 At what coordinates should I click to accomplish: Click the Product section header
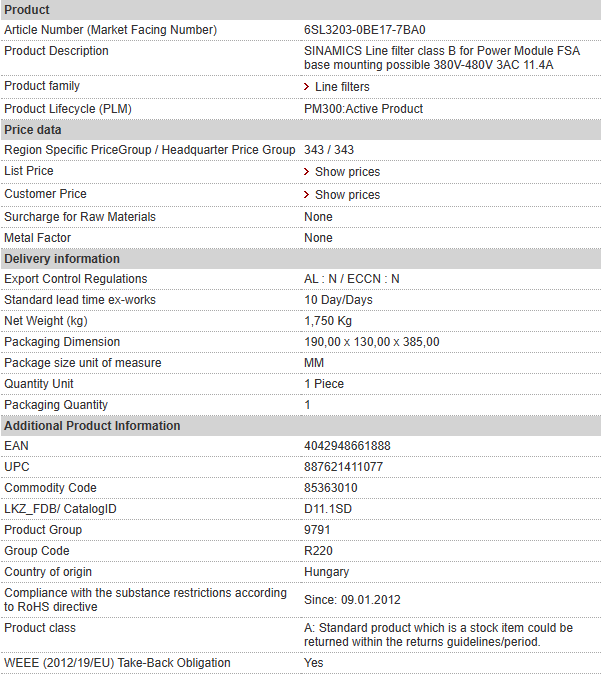point(301,9)
